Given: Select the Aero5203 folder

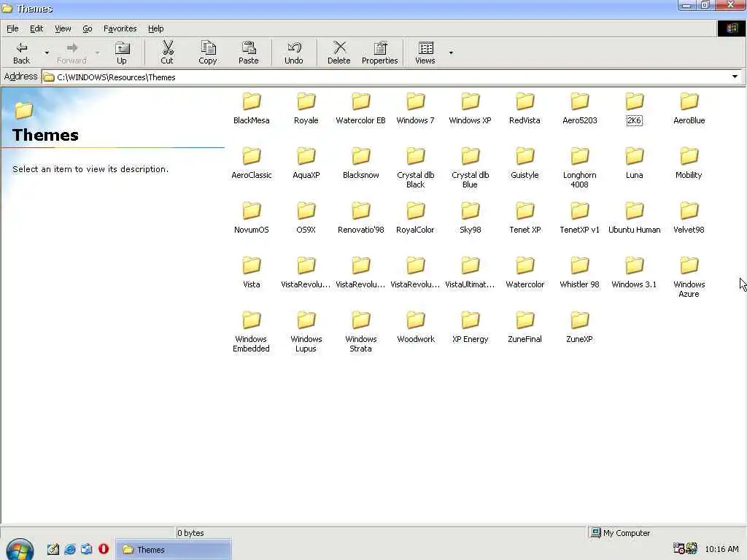Looking at the screenshot, I should [x=580, y=109].
